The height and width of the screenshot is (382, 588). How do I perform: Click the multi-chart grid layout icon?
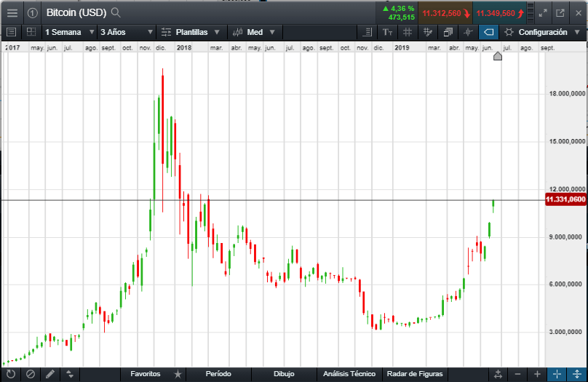(x=31, y=32)
